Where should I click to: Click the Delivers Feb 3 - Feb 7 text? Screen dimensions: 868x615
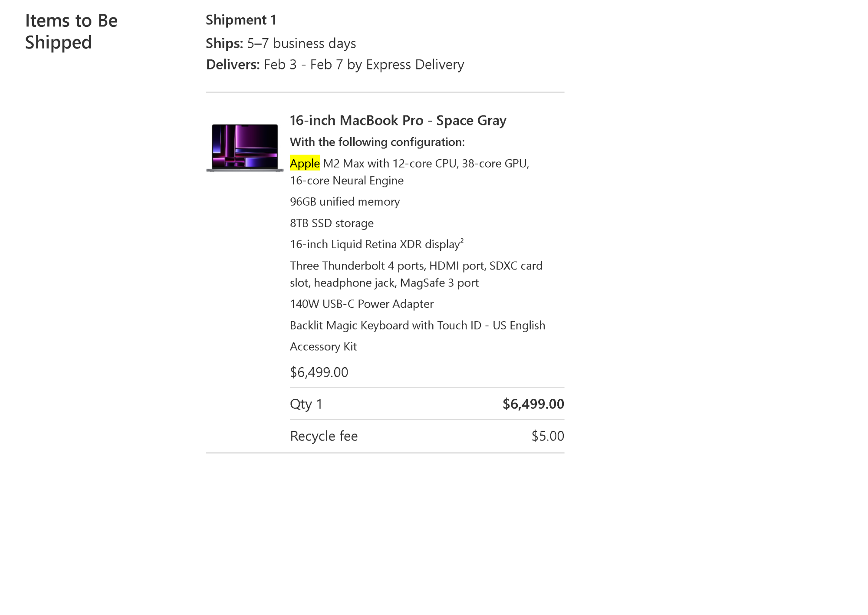click(x=335, y=65)
